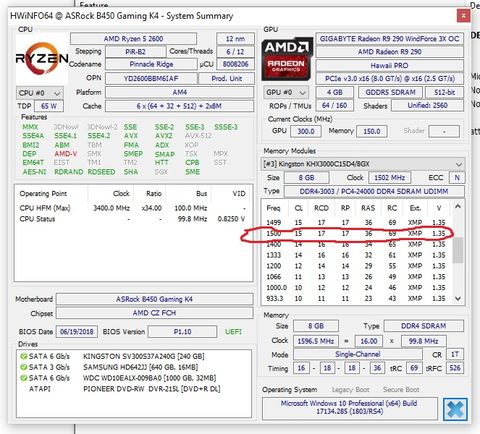The height and width of the screenshot is (434, 480).
Task: Select the 1333 frequency row in timings table
Action: pyautogui.click(x=357, y=255)
